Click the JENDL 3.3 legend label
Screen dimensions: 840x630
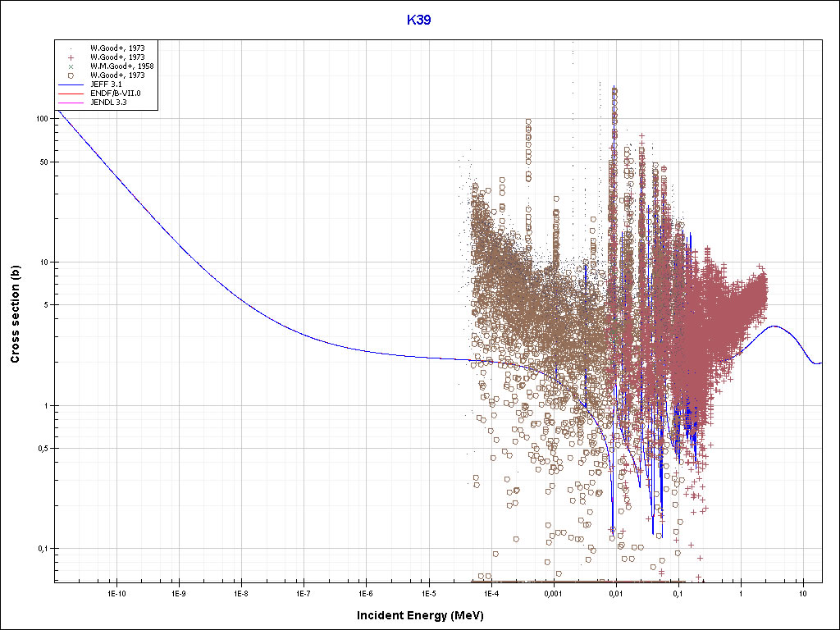point(107,103)
